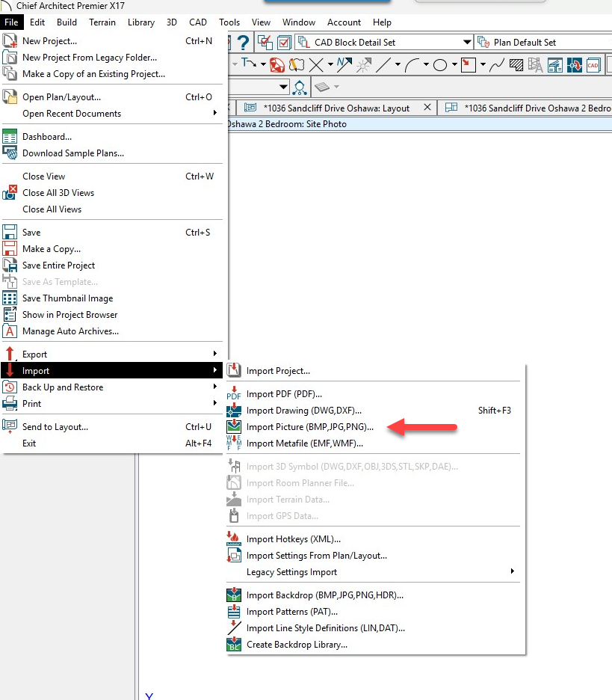The image size is (612, 700).
Task: Expand the Box tool dropdown arrow
Action: (x=483, y=65)
